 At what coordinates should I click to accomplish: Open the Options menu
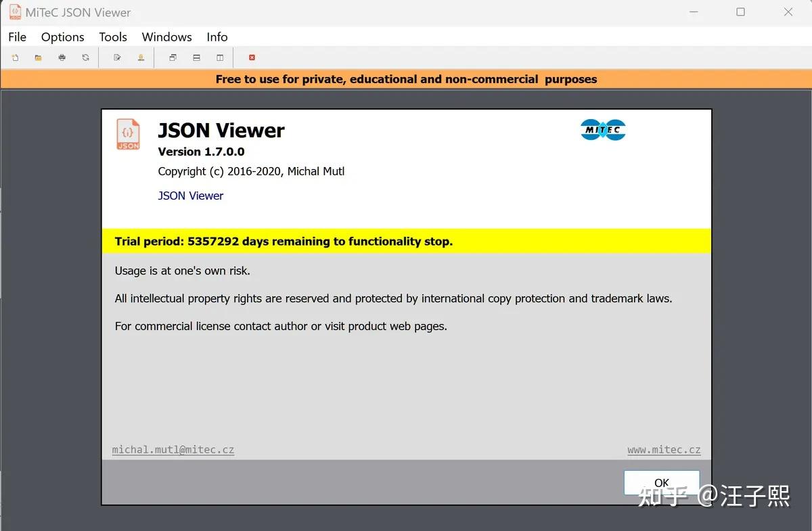62,37
